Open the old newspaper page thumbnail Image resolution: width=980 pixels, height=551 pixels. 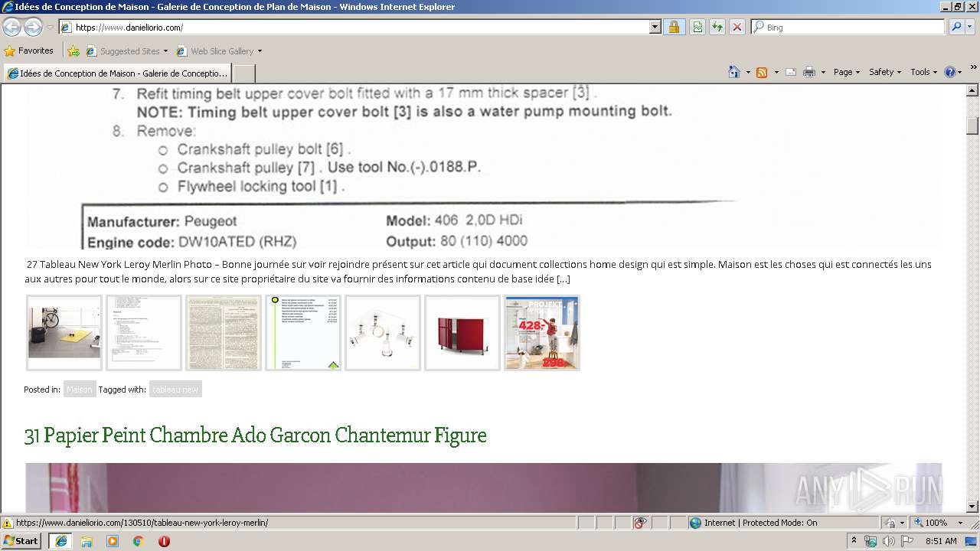coord(224,333)
